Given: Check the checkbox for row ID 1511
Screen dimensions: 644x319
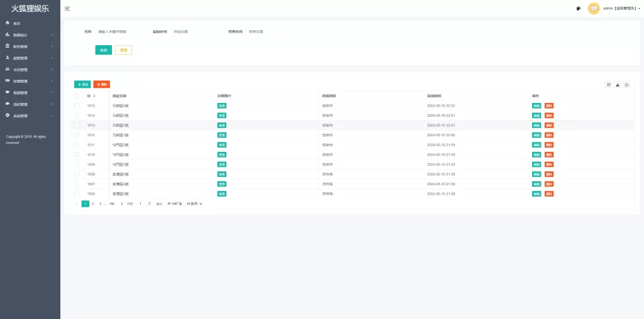Looking at the screenshot, I should point(77,144).
